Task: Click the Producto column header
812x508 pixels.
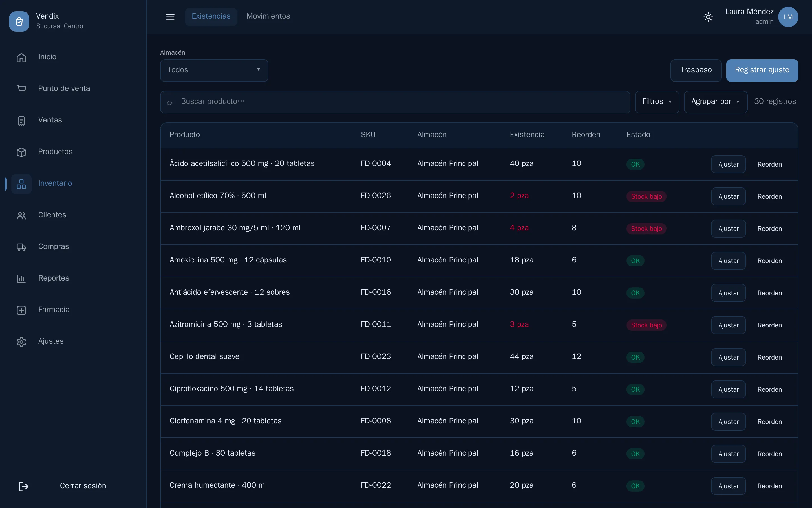Action: (185, 135)
